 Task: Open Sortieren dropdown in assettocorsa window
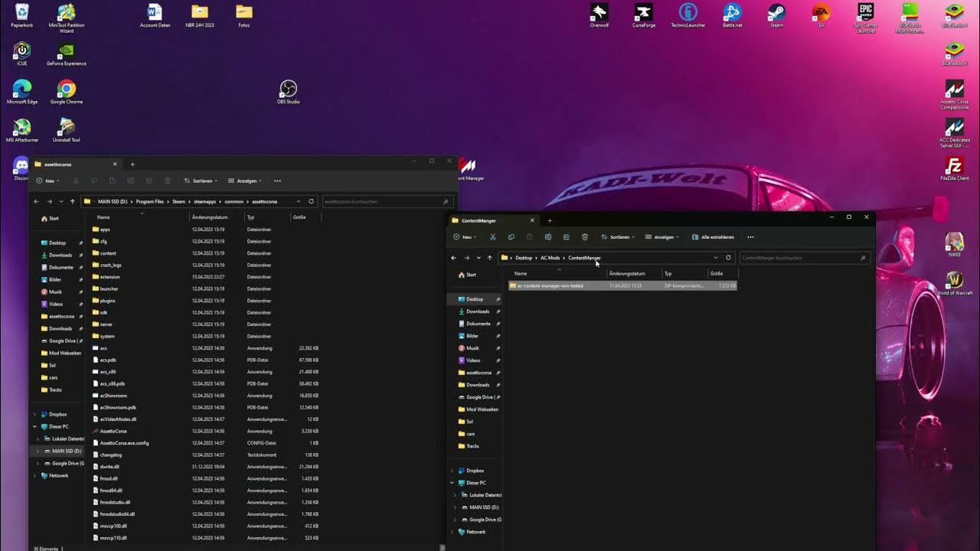[x=201, y=181]
